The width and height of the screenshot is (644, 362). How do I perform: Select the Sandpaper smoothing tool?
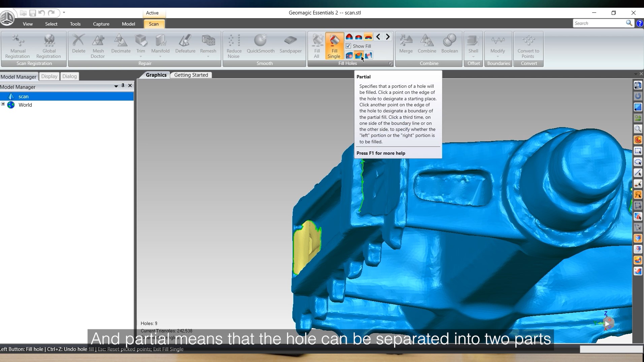[290, 43]
